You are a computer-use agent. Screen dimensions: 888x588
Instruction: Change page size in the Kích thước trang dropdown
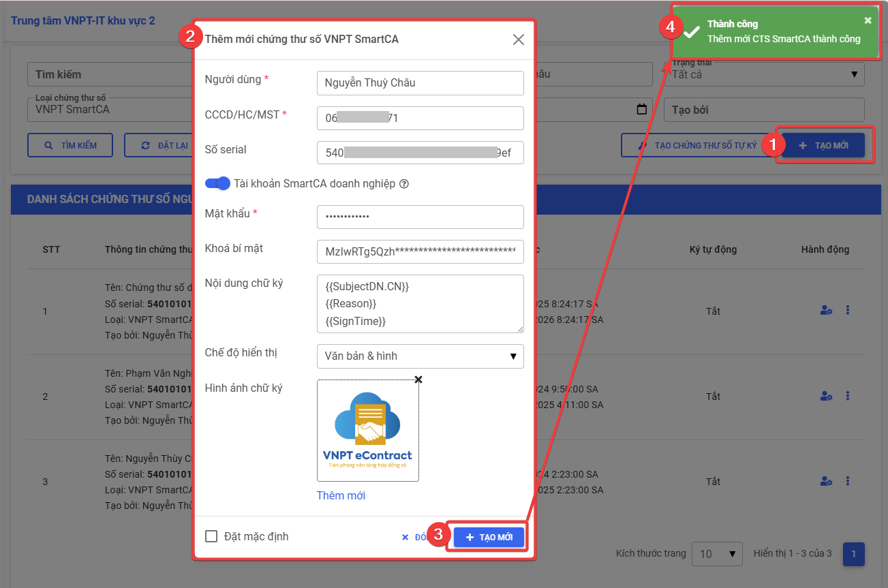click(x=717, y=553)
